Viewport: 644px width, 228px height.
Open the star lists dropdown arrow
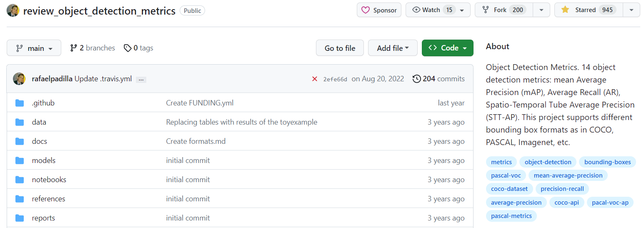(x=631, y=10)
